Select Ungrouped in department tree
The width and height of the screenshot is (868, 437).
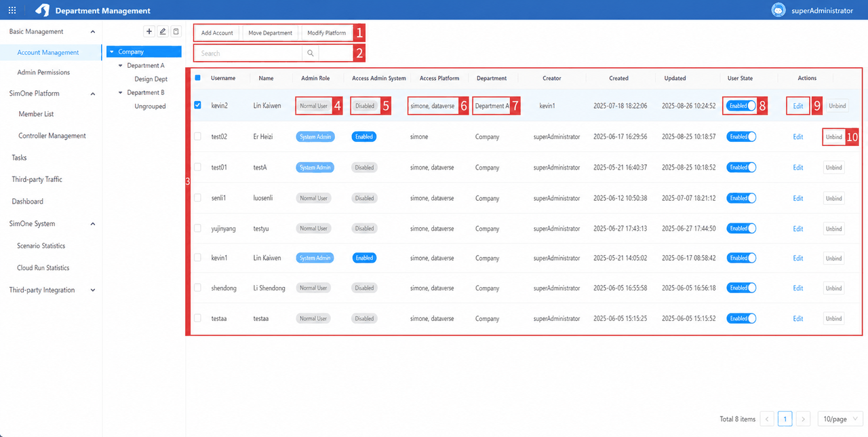[x=150, y=106]
